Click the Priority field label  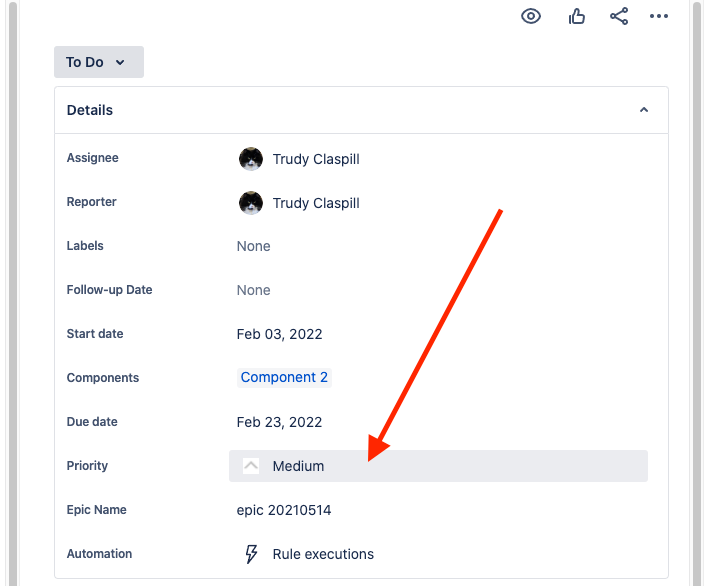87,465
